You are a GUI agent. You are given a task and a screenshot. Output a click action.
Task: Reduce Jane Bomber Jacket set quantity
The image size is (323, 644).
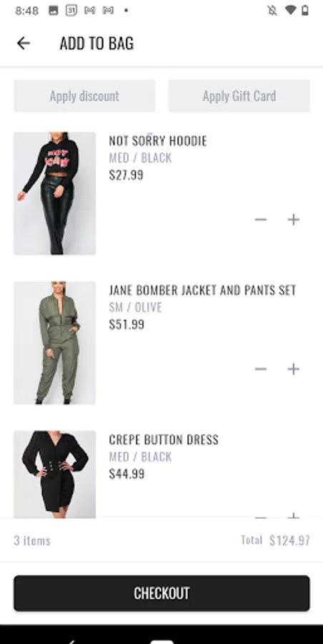(x=261, y=369)
